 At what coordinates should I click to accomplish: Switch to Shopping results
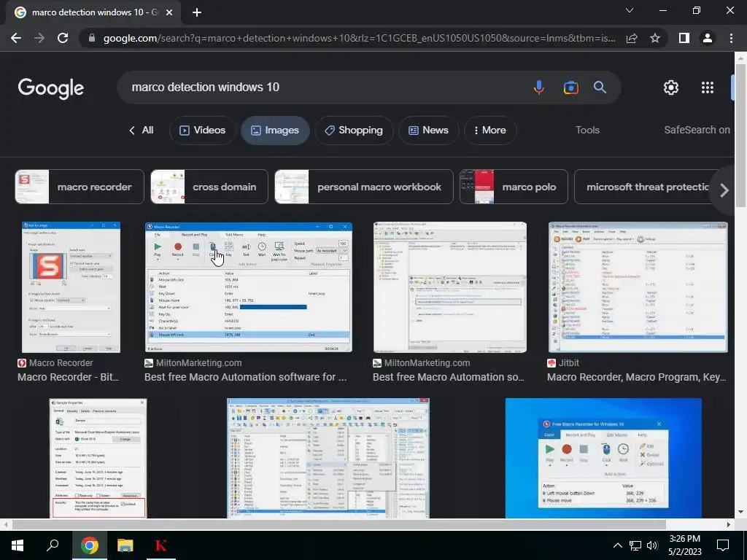(x=354, y=131)
